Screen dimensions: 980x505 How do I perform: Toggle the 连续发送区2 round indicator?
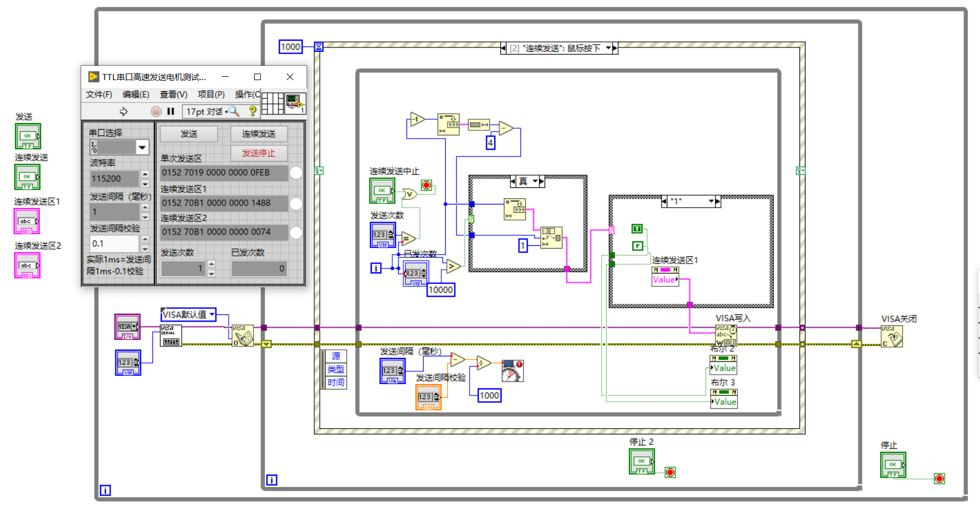tap(296, 233)
